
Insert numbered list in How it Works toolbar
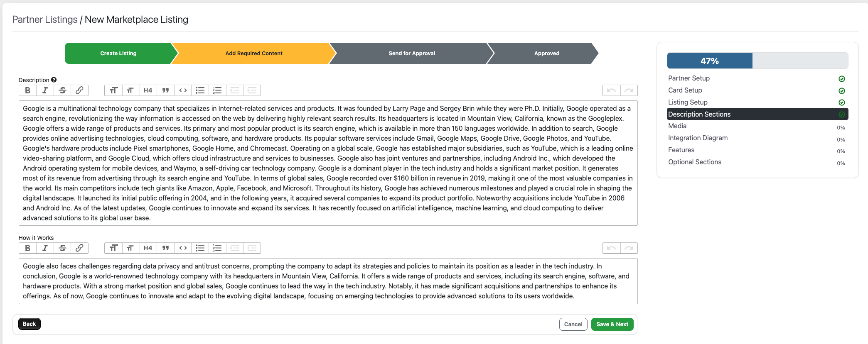(217, 248)
